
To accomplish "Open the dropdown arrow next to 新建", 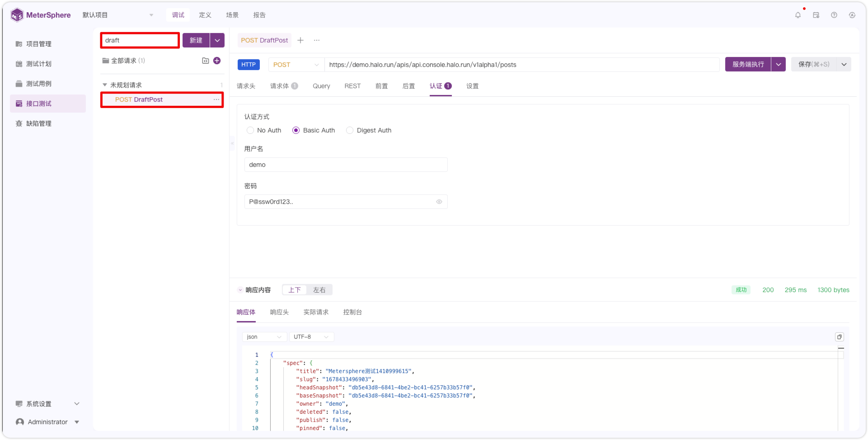I will 217,40.
